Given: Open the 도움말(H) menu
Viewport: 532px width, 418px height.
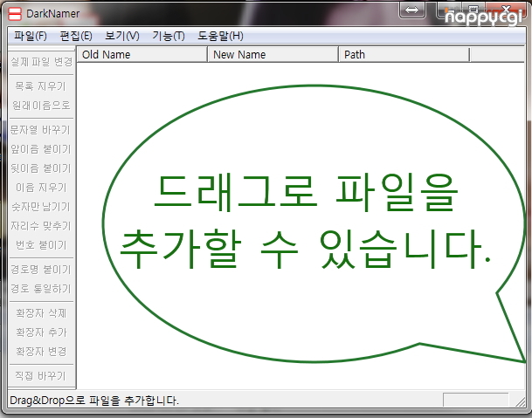Looking at the screenshot, I should click(220, 36).
